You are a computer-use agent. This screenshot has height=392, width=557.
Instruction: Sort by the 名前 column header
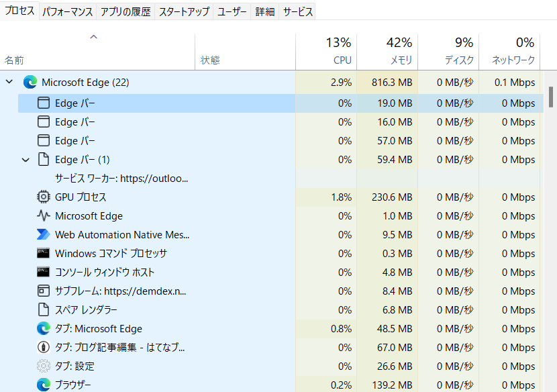coord(97,52)
